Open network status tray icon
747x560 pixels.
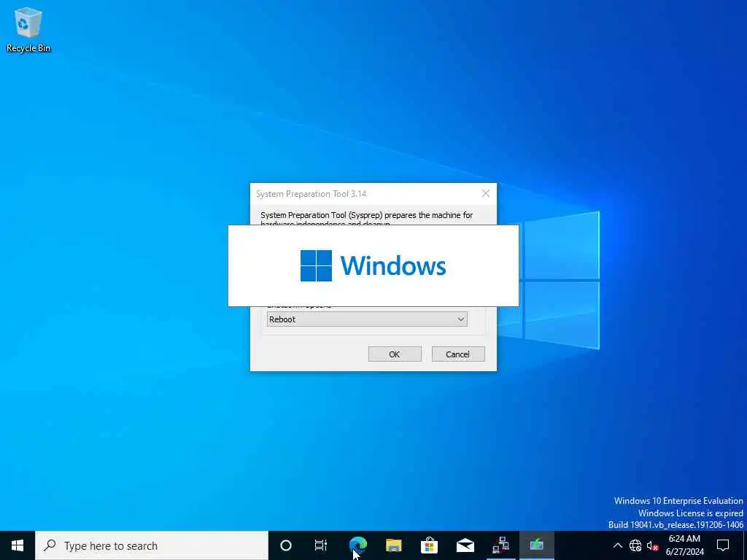coord(635,545)
